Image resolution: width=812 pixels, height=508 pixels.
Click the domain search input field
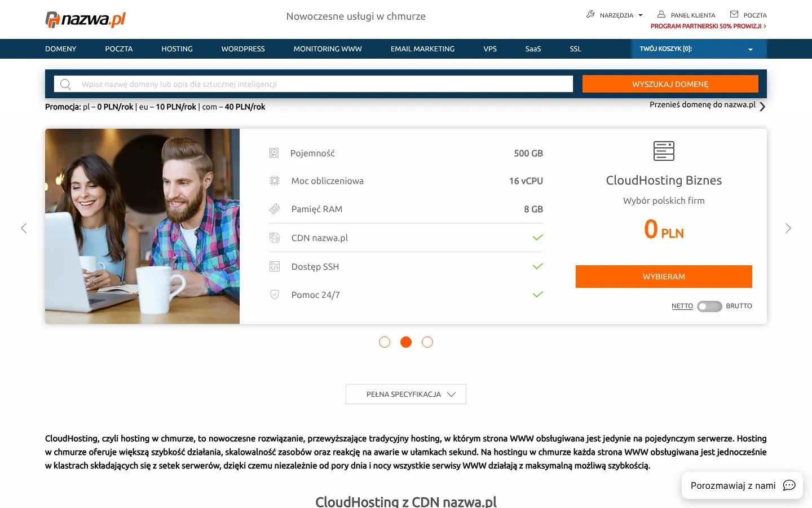pos(314,84)
